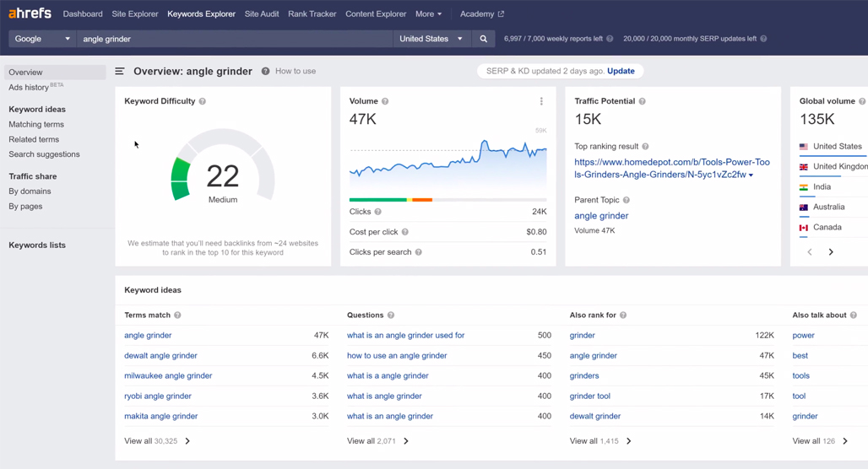
Task: Select Overview in the sidebar
Action: (x=55, y=73)
